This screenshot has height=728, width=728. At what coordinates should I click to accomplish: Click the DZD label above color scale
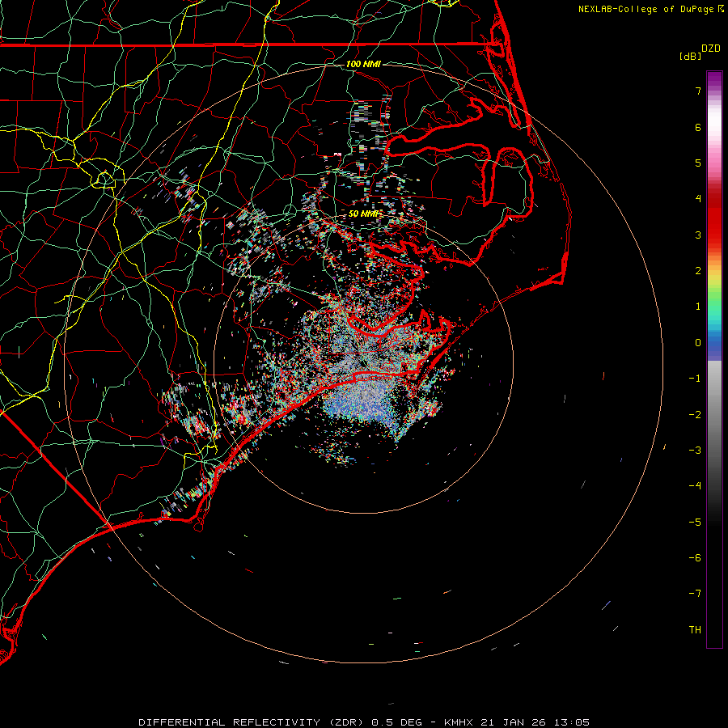point(710,49)
